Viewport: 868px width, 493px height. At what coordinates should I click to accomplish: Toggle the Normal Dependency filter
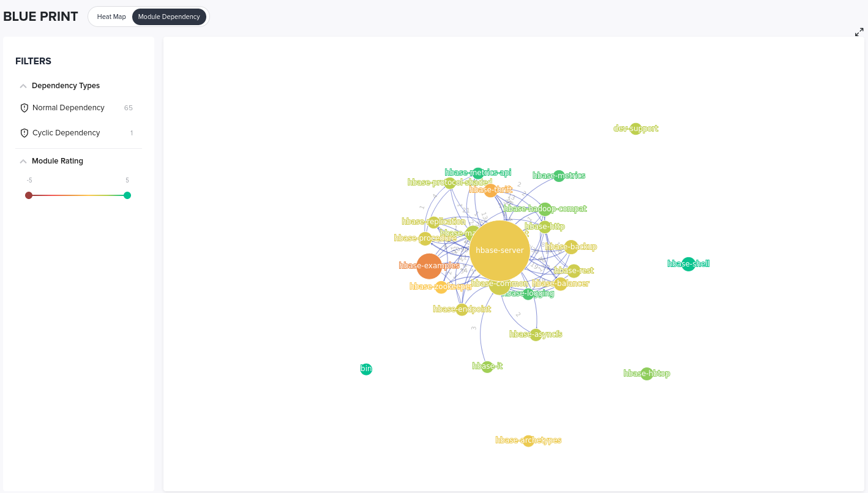[x=76, y=108]
